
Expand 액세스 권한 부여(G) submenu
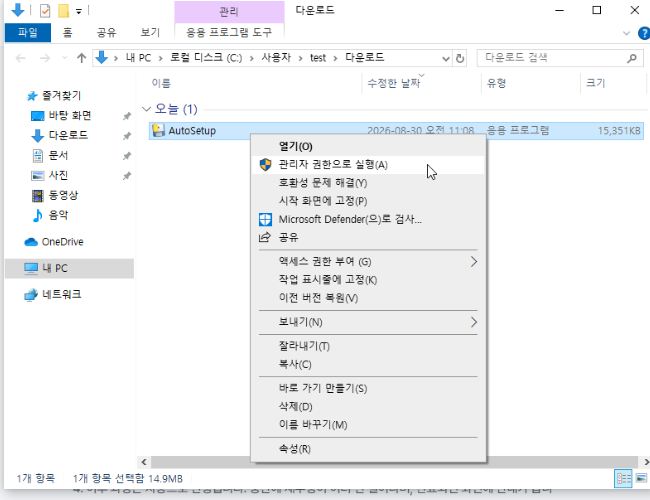(368, 262)
